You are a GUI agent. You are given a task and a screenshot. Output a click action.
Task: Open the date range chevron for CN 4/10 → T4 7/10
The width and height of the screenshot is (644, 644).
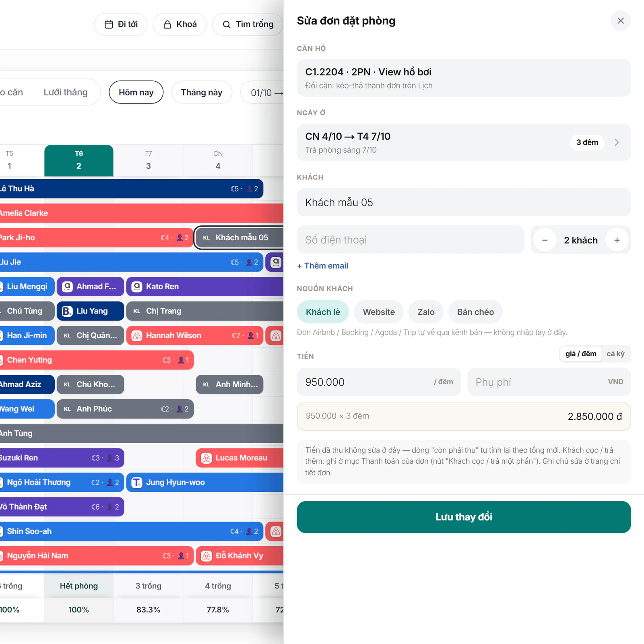617,142
